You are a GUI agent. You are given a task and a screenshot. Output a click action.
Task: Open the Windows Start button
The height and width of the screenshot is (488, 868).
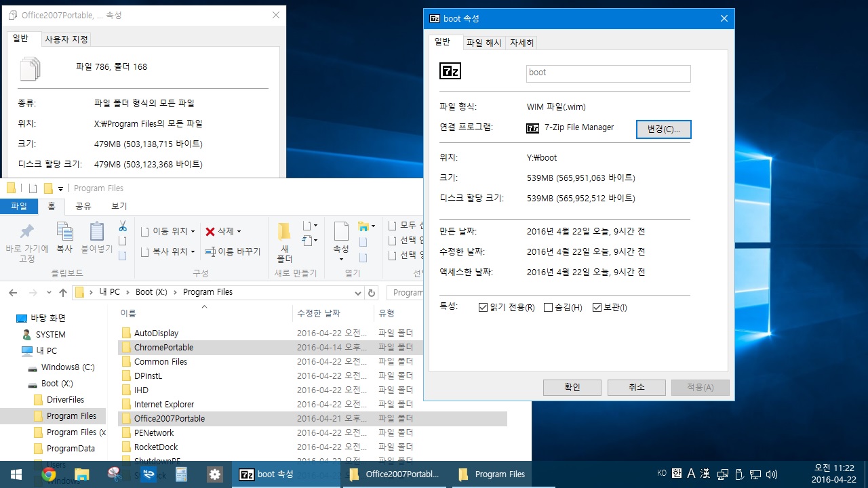click(x=16, y=474)
